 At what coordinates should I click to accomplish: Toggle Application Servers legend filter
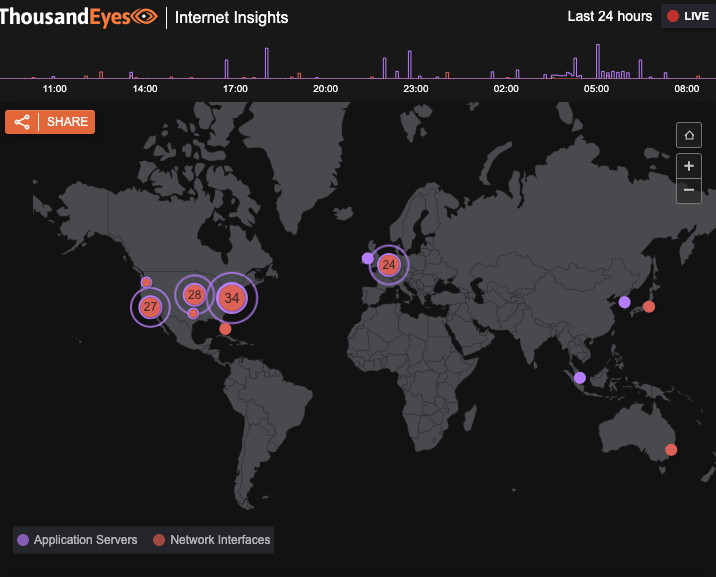coord(77,540)
